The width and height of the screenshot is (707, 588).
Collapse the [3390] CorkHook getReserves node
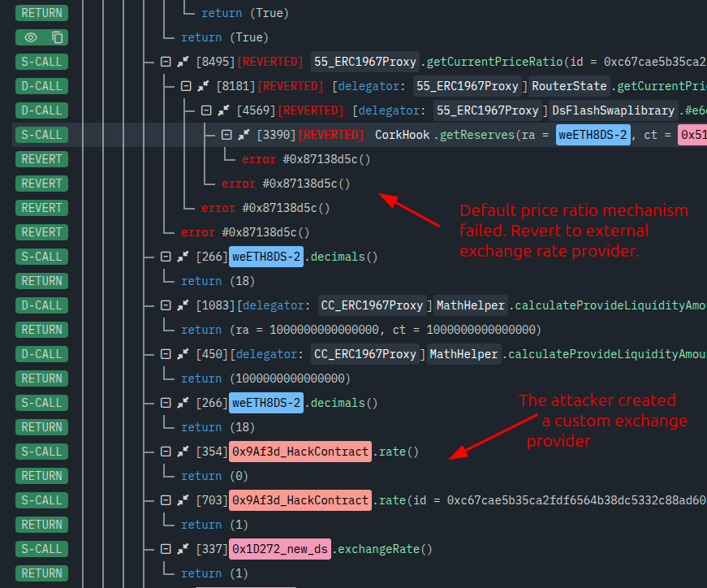(226, 135)
